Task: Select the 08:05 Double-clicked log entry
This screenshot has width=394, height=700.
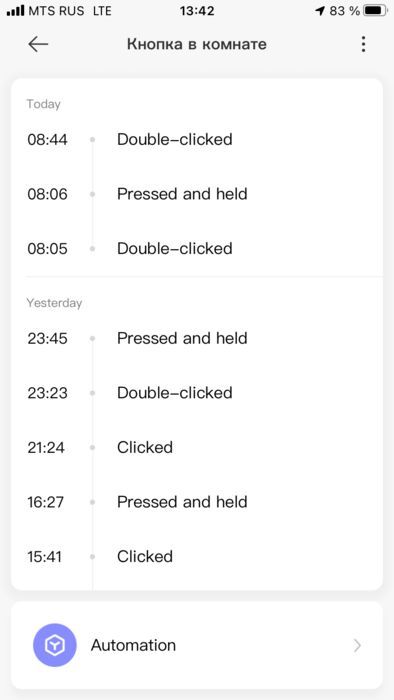Action: pos(197,249)
